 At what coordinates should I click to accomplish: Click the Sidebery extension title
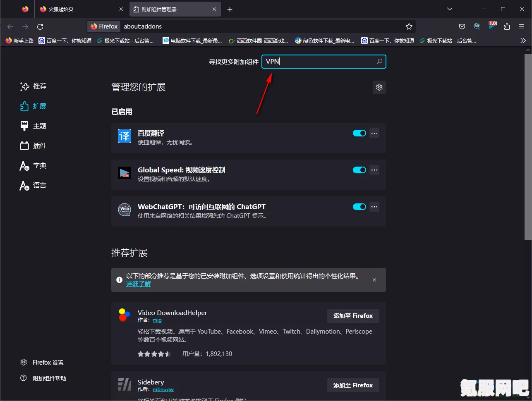click(151, 382)
